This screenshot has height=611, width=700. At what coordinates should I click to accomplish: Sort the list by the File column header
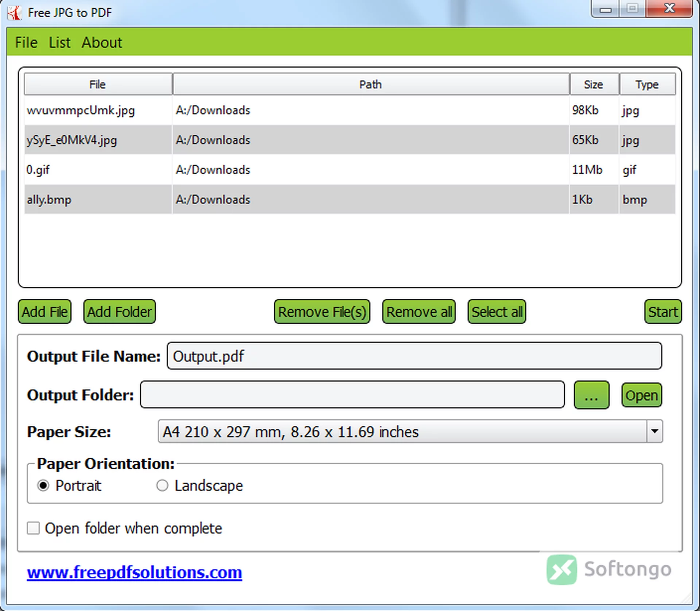[98, 84]
